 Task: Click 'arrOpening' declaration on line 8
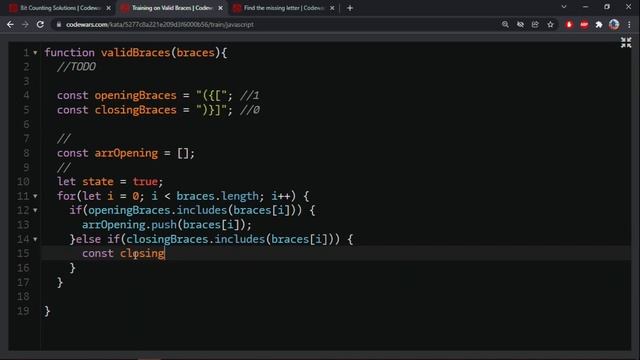pos(126,153)
